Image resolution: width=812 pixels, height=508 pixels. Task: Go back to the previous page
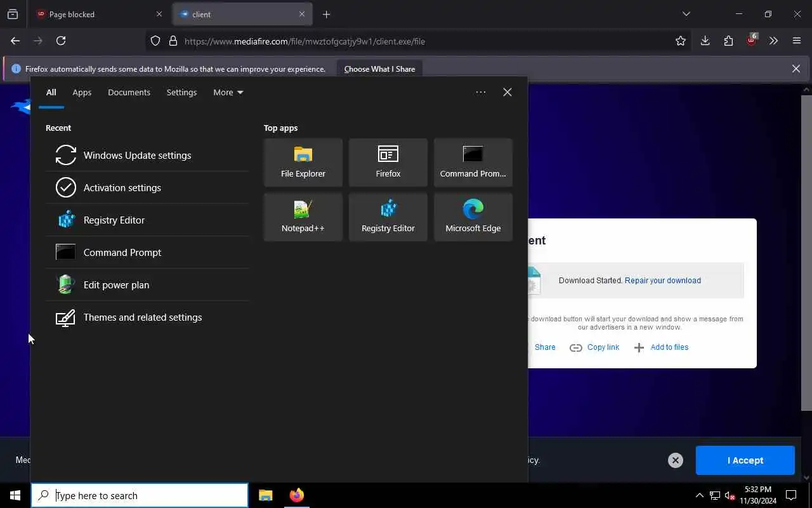(x=15, y=41)
